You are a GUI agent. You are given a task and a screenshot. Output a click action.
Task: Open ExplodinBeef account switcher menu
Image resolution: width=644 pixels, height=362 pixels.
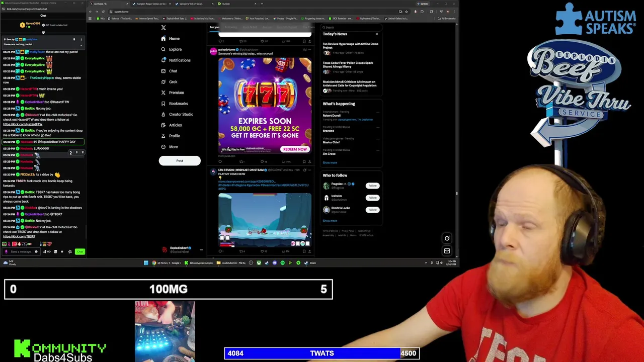[x=182, y=249]
